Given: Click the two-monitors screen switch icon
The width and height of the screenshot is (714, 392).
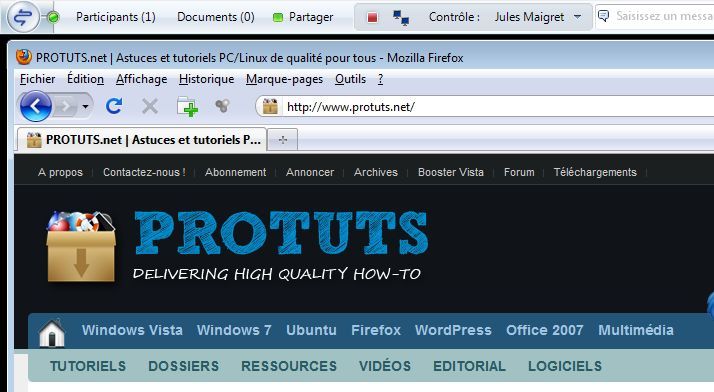Looking at the screenshot, I should tap(401, 17).
